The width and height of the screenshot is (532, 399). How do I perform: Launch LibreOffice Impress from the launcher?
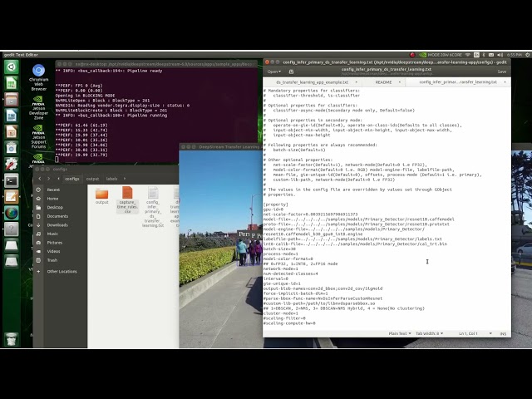[x=11, y=132]
